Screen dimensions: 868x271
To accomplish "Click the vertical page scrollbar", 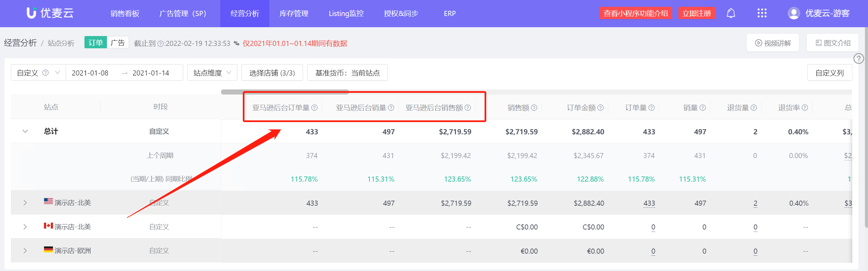I will 866,128.
